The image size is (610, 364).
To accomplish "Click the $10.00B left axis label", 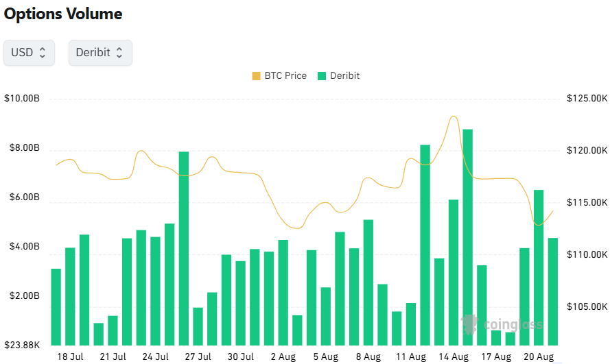I will click(x=22, y=98).
